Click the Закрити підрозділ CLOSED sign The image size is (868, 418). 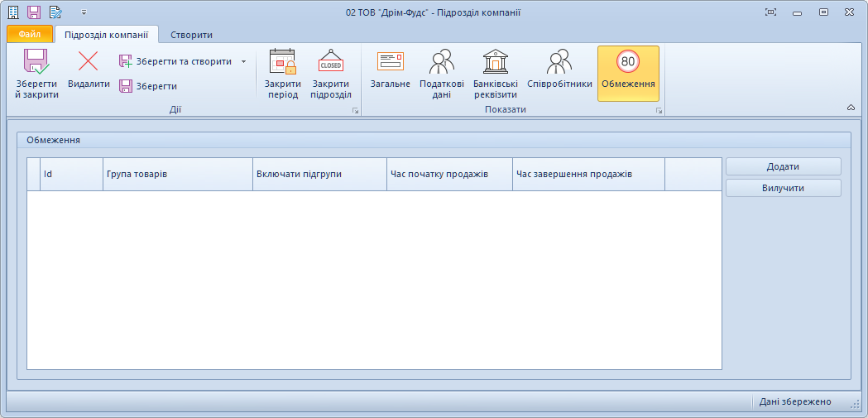pos(331,63)
